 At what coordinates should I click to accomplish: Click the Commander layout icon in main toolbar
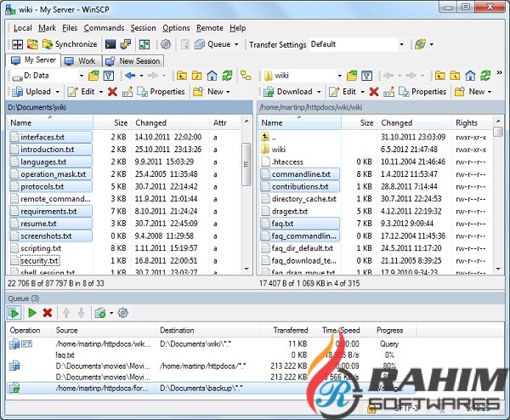(x=17, y=44)
